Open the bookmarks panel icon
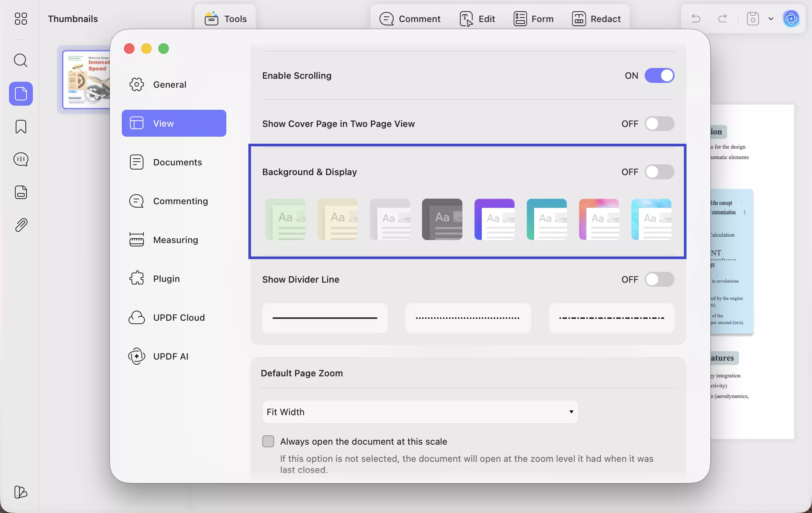The width and height of the screenshot is (812, 513). click(21, 127)
